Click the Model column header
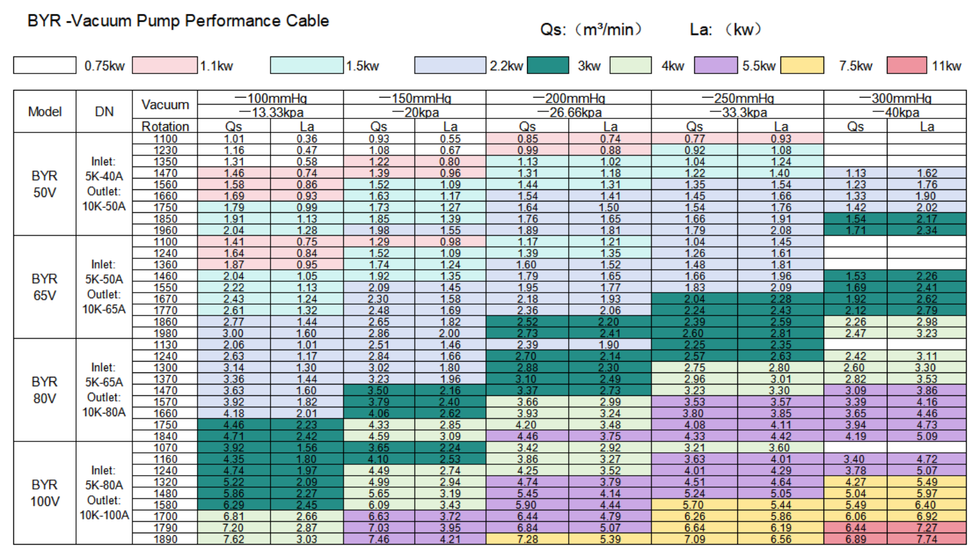The width and height of the screenshot is (980, 558). [45, 111]
